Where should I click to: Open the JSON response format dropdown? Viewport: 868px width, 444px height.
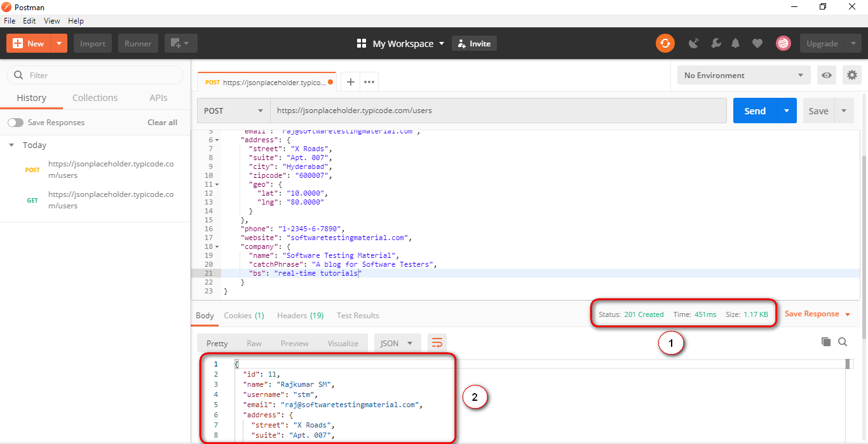click(397, 342)
